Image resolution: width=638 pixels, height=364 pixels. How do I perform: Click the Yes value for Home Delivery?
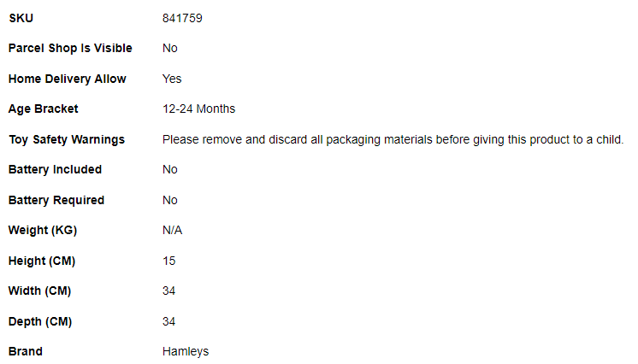[x=172, y=79]
